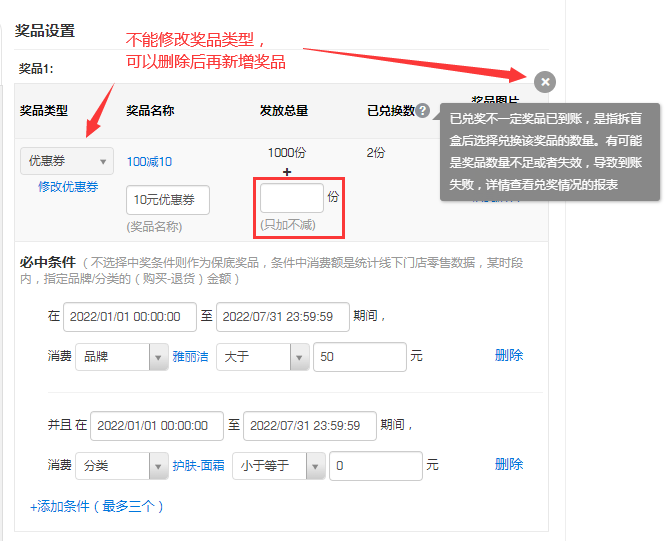Open the 100减10 coupon link
This screenshot has height=541, width=671.
(x=149, y=162)
